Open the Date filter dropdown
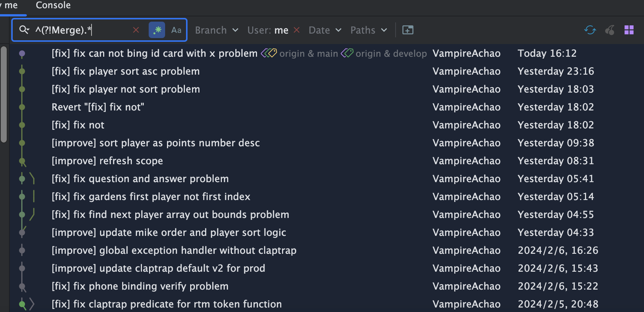This screenshot has width=644, height=312. (x=325, y=30)
